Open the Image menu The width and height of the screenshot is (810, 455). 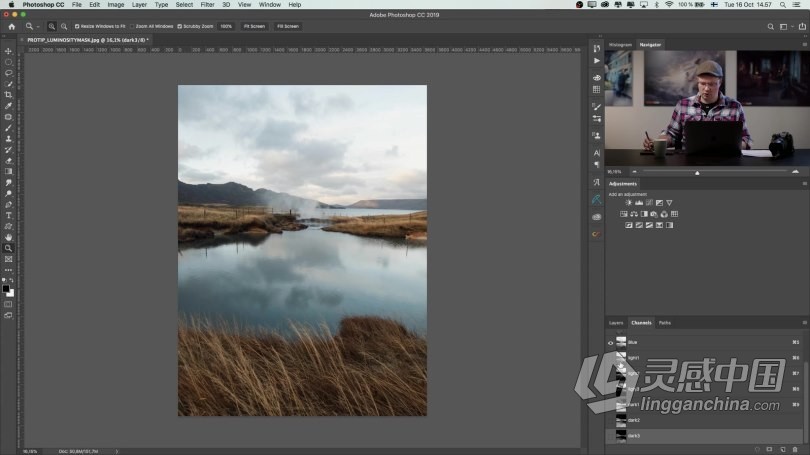pos(116,5)
